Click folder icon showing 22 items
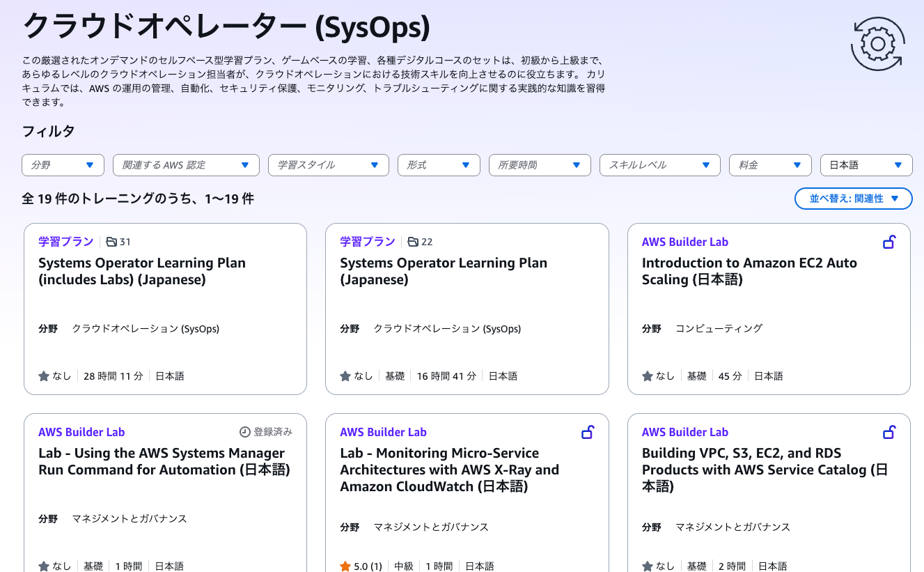 (x=413, y=242)
